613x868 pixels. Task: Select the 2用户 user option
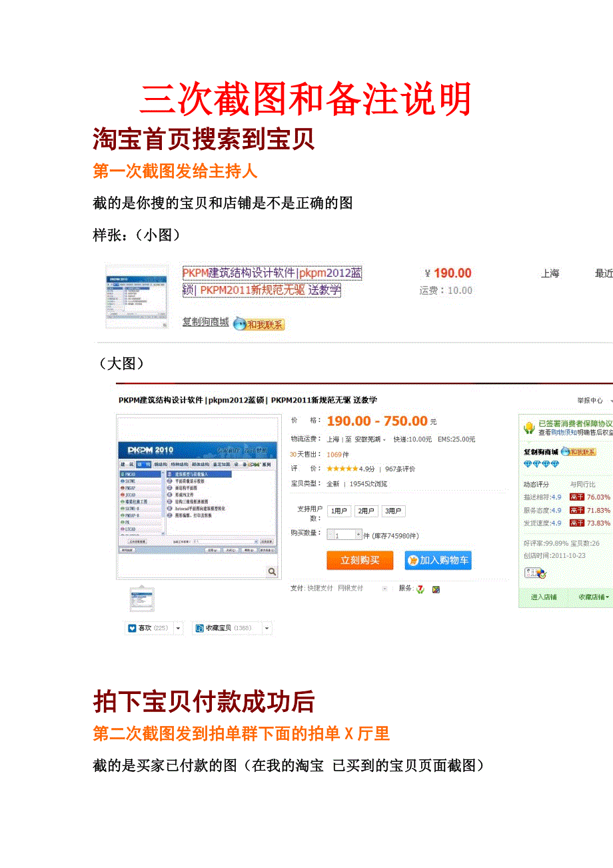(x=366, y=511)
